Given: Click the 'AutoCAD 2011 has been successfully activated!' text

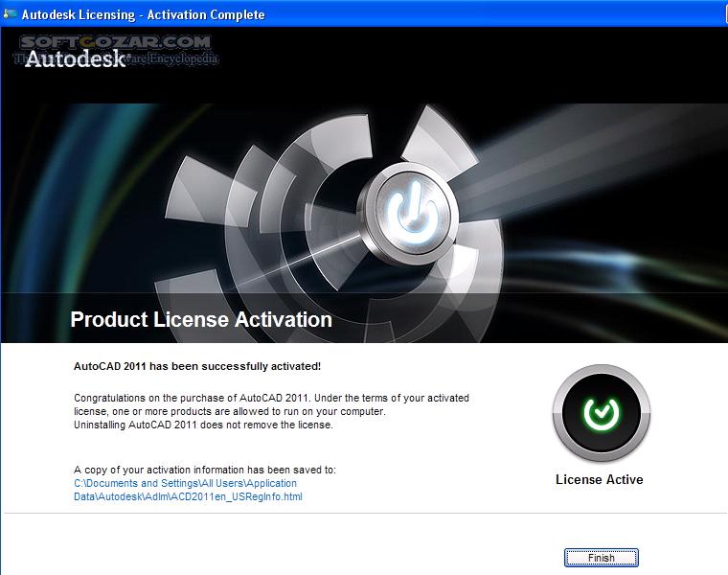Looking at the screenshot, I should (x=197, y=366).
